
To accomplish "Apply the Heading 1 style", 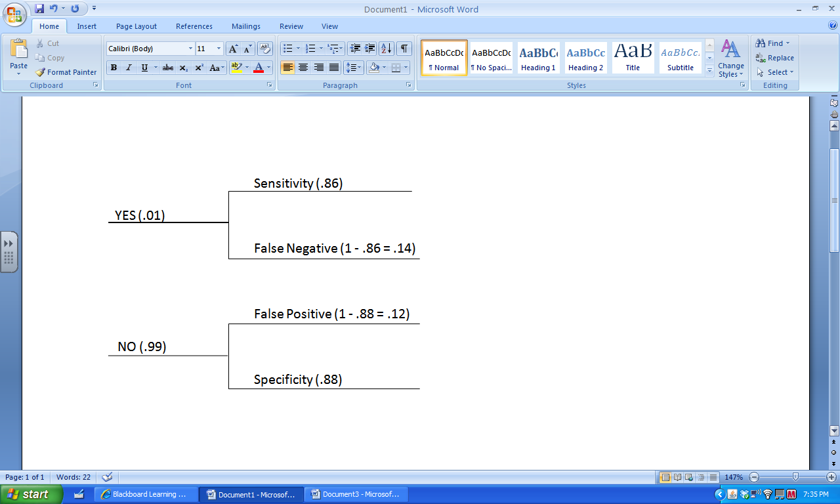I will 538,58.
